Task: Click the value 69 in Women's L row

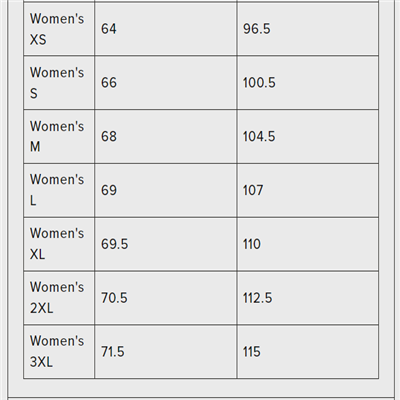Action: tap(109, 190)
